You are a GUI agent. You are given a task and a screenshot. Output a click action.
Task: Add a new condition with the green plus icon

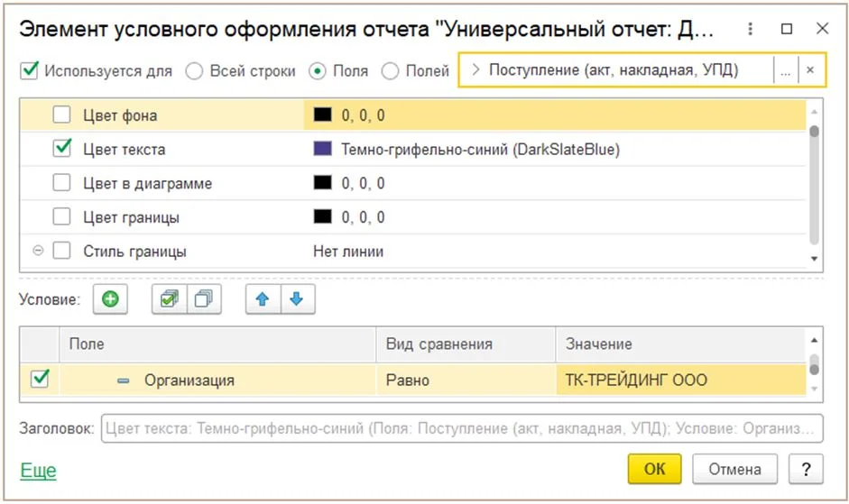coord(110,298)
